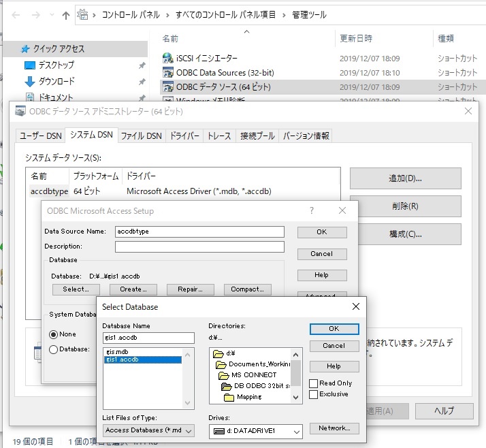Click 削除(R) button

tap(405, 206)
